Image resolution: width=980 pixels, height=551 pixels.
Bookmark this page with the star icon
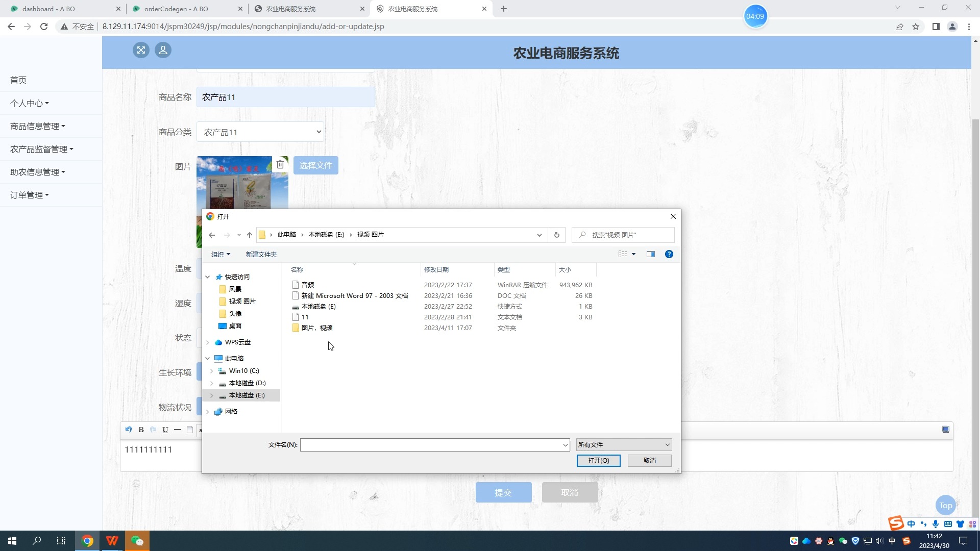pos(916,27)
